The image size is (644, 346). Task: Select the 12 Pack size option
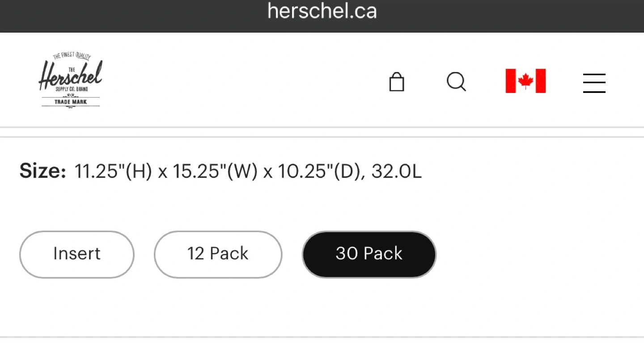click(x=218, y=254)
